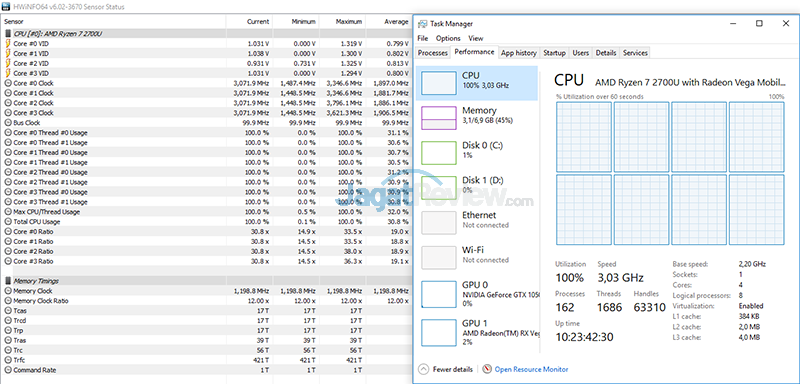Click the Memory Clock sensor icon
Viewport: 800px width, 384px height.
point(8,291)
